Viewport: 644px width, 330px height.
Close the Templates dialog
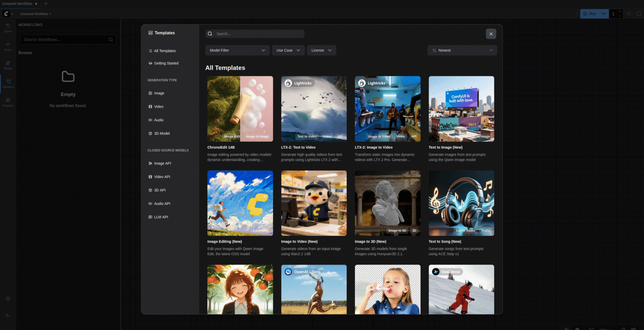(x=491, y=34)
